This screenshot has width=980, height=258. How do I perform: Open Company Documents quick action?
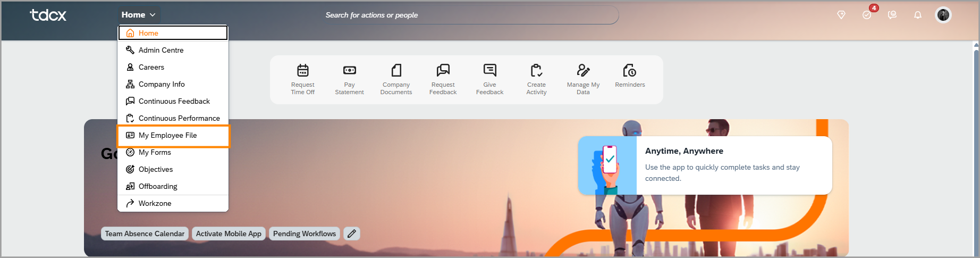(x=396, y=80)
